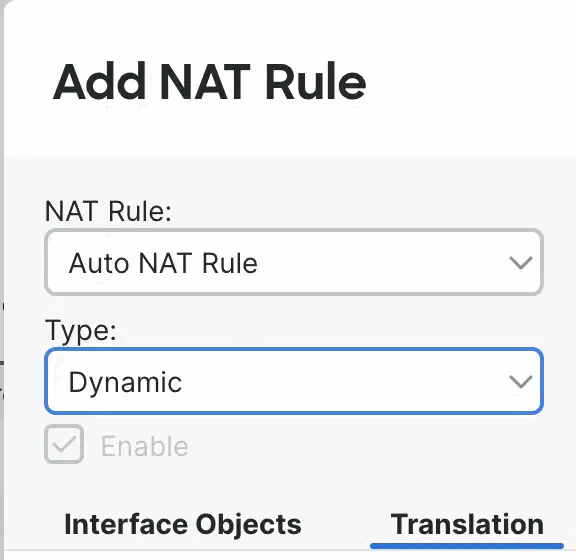This screenshot has width=576, height=560.
Task: Click the chevron arrow in Type field
Action: coord(521,382)
